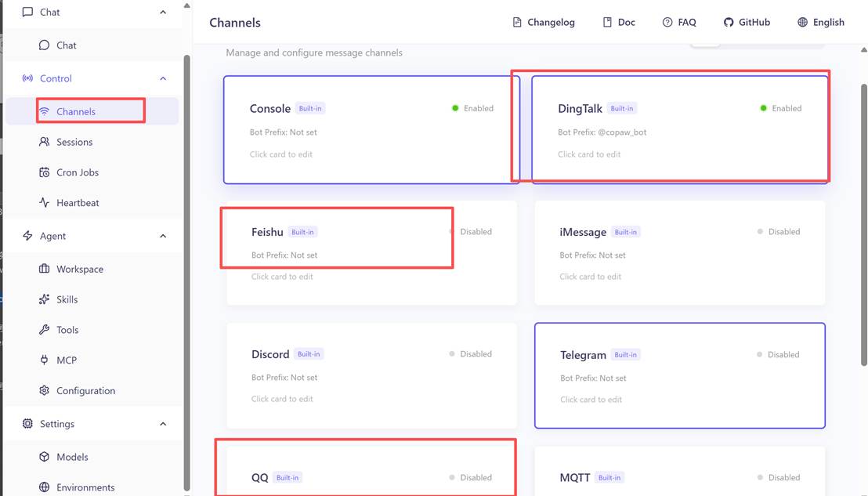Open the GitHub link
This screenshot has height=496, width=868.
[x=747, y=22]
